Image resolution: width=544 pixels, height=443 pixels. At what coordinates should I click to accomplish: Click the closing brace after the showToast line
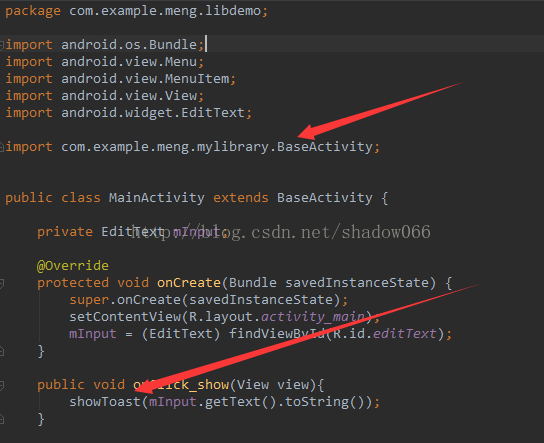[41, 419]
